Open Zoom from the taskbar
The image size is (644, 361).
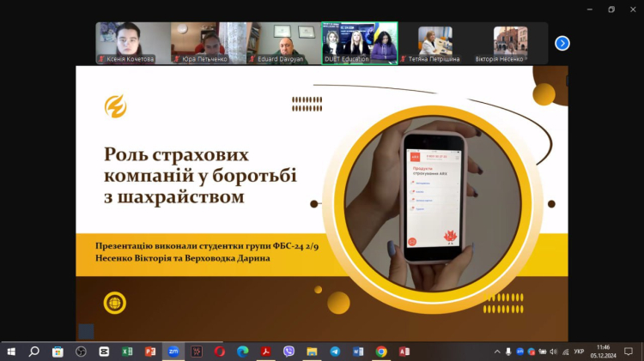click(173, 352)
